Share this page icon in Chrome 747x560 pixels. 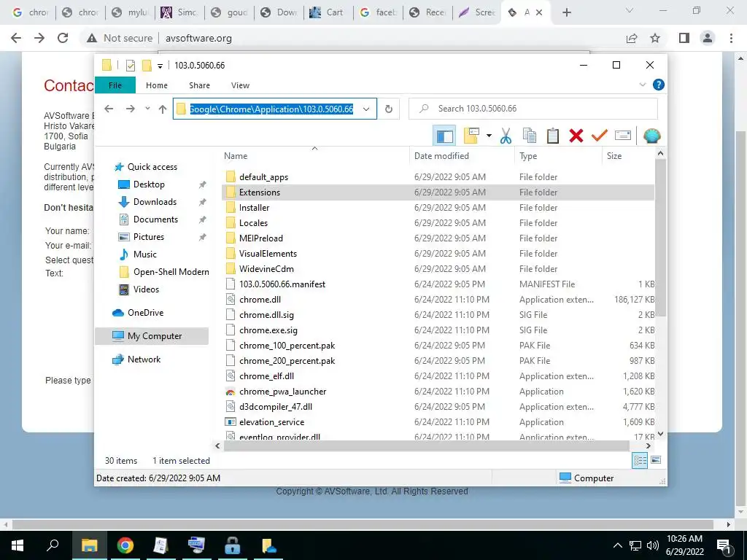tap(632, 38)
